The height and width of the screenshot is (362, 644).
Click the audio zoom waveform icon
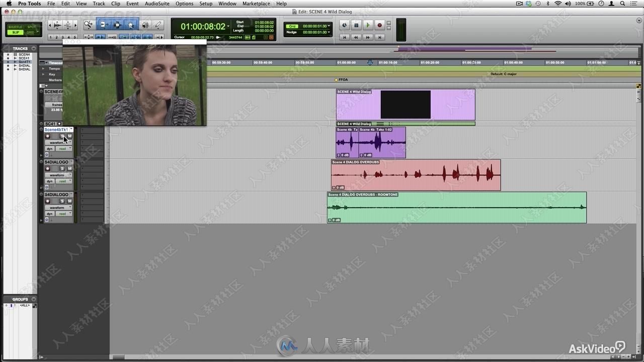(x=57, y=25)
